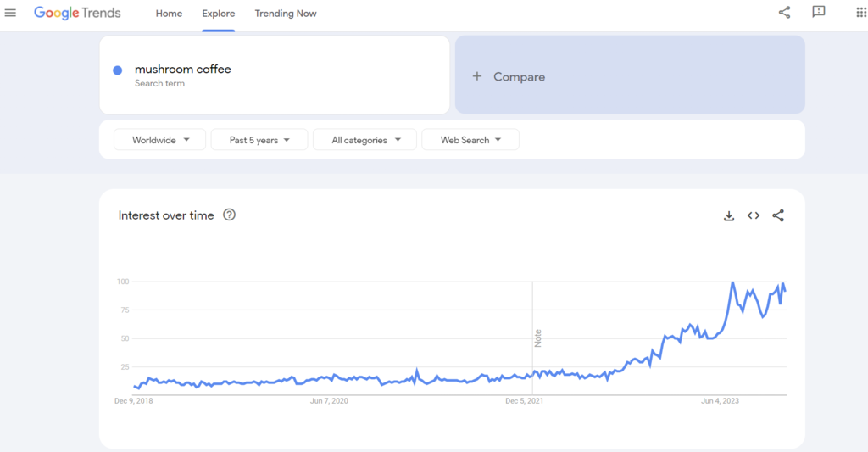Expand the All categories dropdown
868x452 pixels.
pos(365,140)
